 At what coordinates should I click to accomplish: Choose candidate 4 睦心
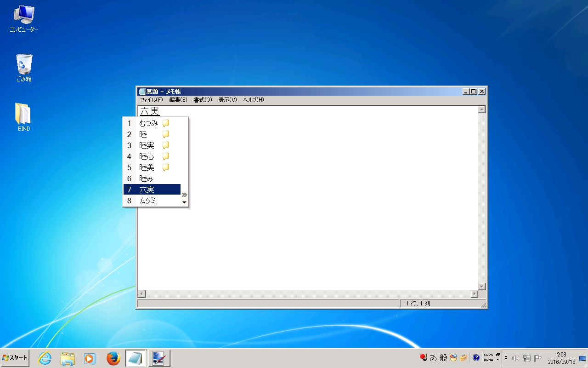(152, 156)
